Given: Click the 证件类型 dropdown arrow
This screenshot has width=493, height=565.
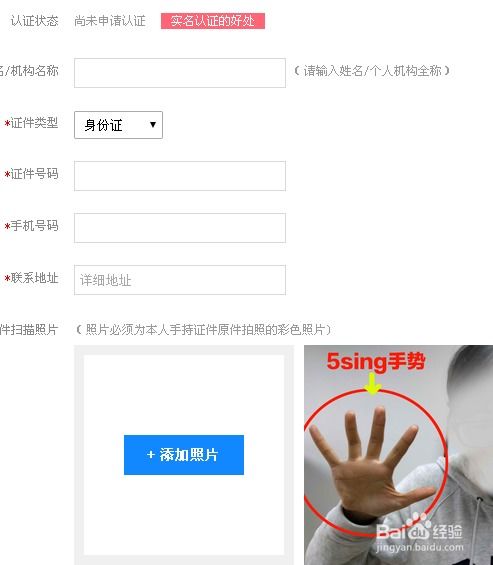Looking at the screenshot, I should (153, 125).
